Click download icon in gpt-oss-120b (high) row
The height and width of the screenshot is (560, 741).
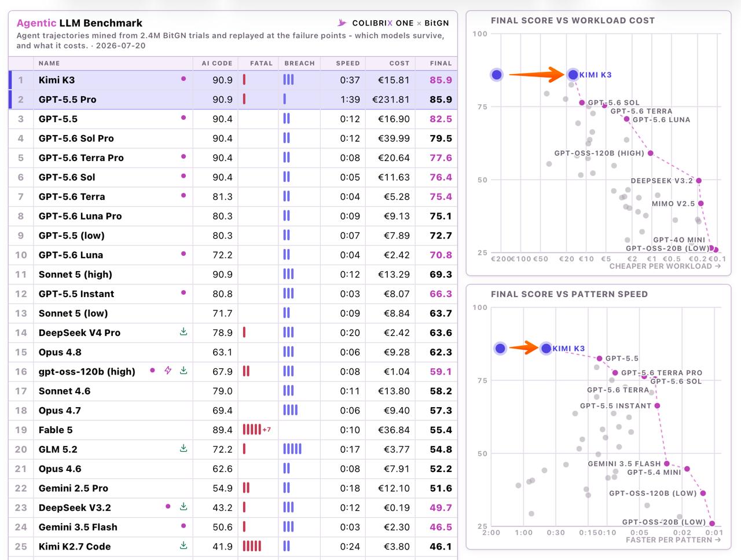(x=184, y=371)
